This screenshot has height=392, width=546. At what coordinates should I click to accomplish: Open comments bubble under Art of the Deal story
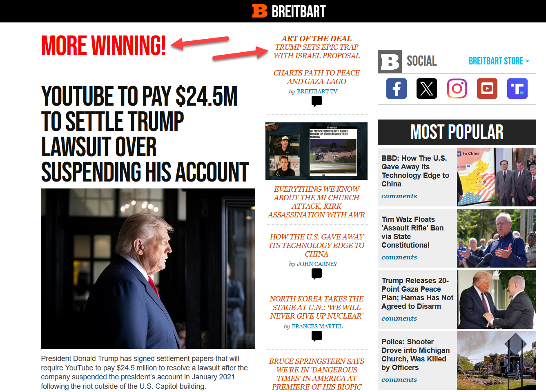pyautogui.click(x=316, y=102)
